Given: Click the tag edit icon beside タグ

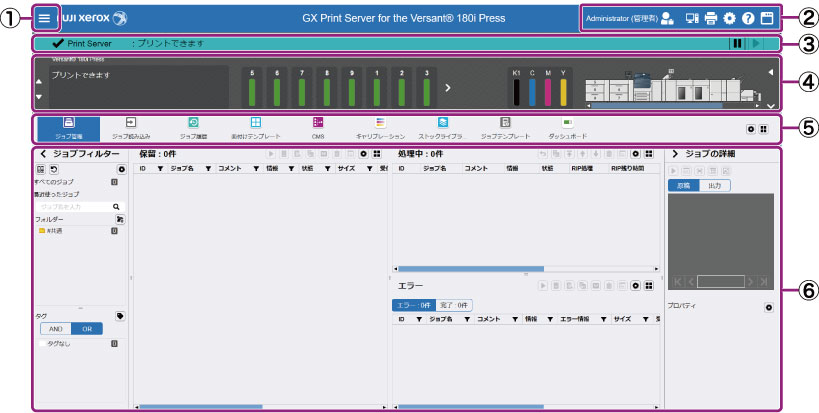Looking at the screenshot, I should tap(120, 316).
